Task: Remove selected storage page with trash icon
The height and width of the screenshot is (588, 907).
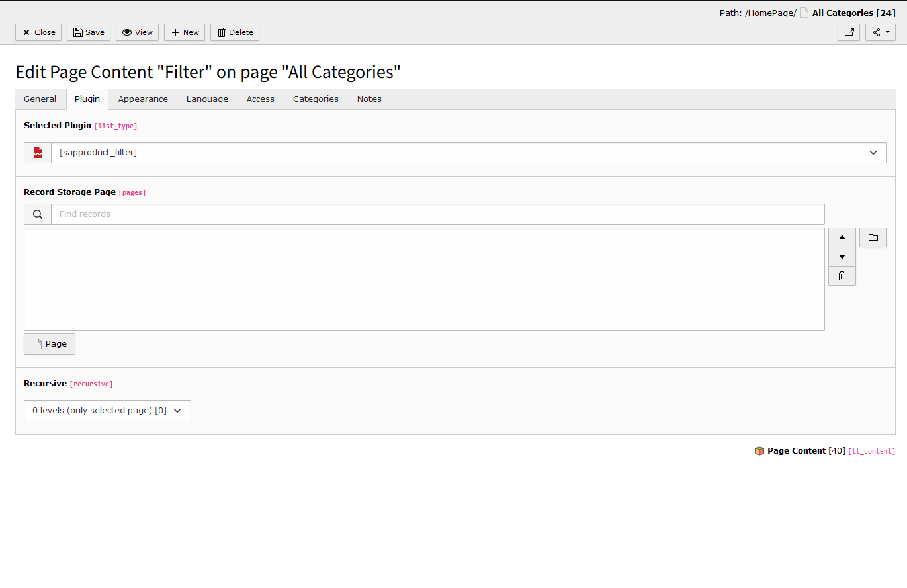Action: click(842, 276)
